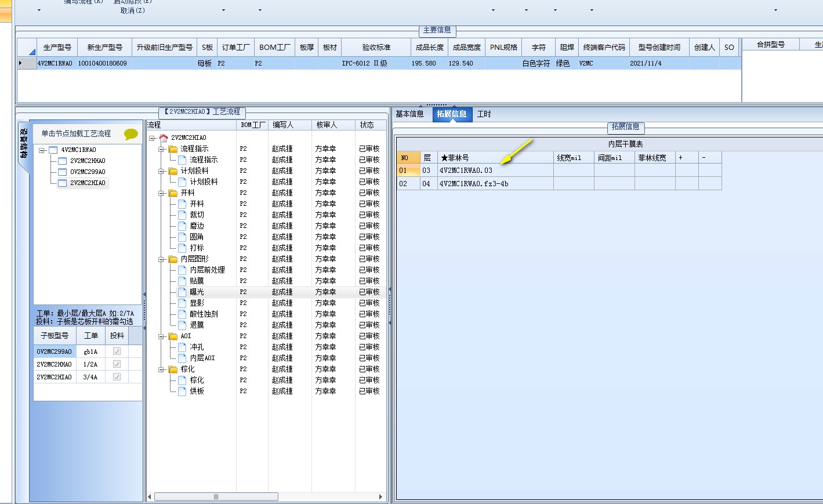Click the horizontal scrollbar thumb below the 流程 tree
This screenshot has height=504, width=823.
click(x=216, y=497)
